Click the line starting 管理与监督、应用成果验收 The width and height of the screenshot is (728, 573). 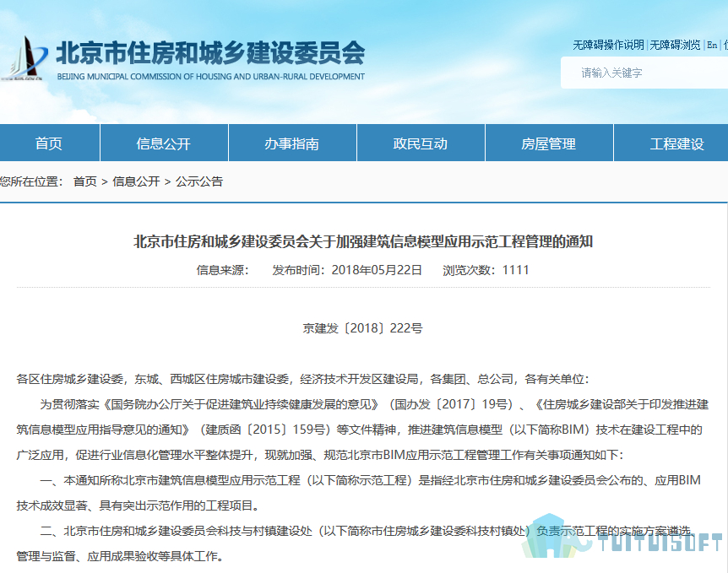pos(120,556)
